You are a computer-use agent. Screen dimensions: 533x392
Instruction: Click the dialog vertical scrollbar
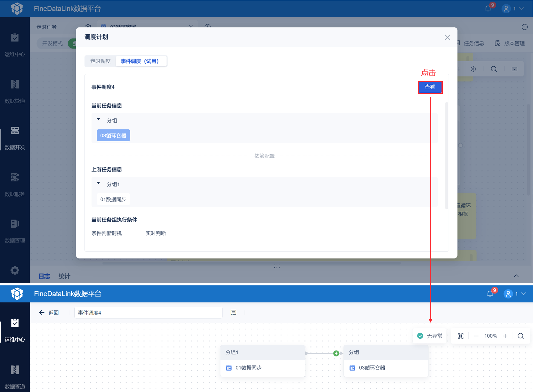pyautogui.click(x=447, y=155)
